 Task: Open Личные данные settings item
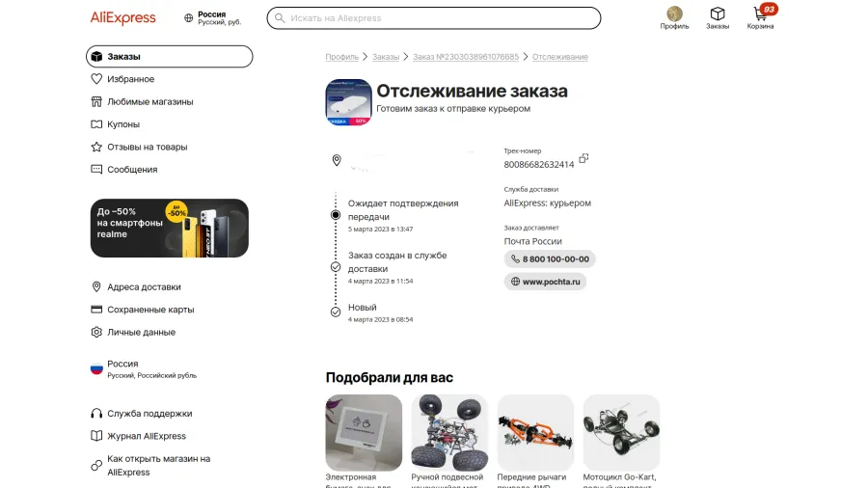click(x=133, y=333)
